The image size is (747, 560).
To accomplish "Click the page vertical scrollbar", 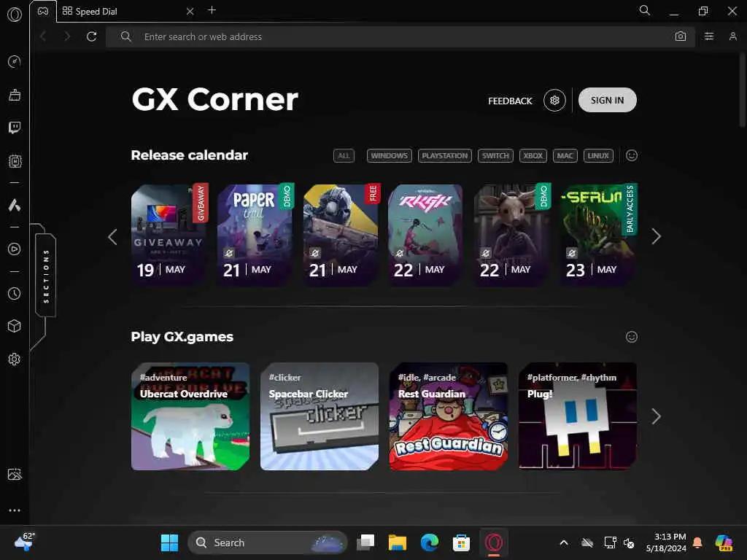I will click(742, 90).
